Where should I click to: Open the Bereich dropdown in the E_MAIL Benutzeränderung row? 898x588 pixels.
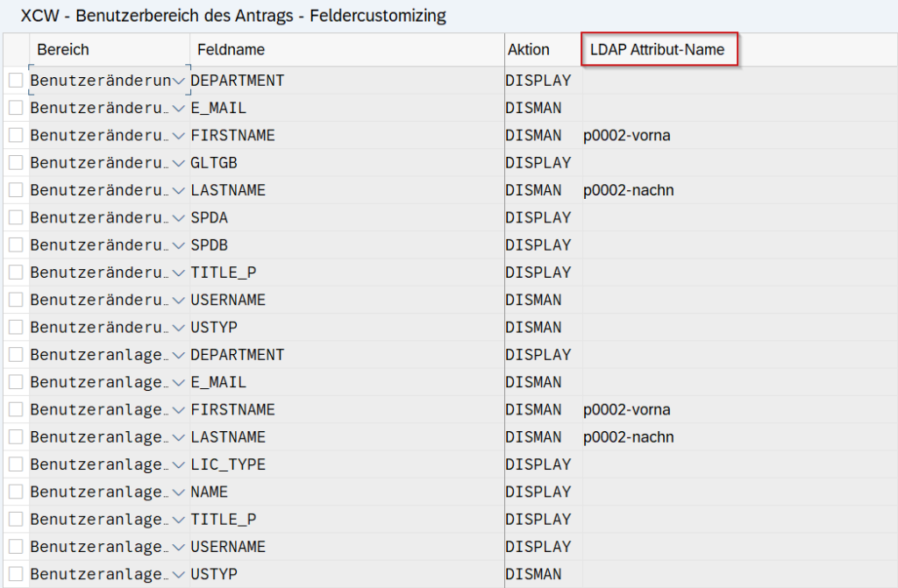pos(179,108)
